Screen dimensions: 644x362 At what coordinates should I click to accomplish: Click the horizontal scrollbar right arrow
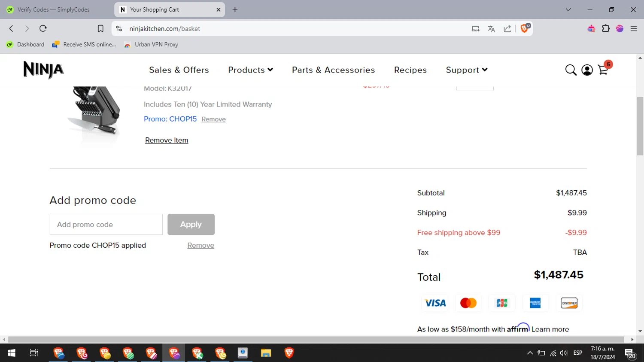(632, 339)
